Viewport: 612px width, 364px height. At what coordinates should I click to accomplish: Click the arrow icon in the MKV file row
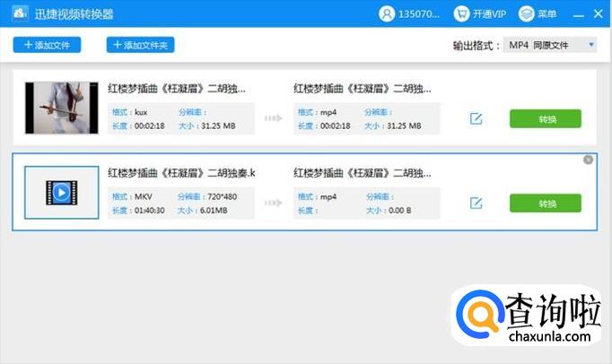(273, 204)
